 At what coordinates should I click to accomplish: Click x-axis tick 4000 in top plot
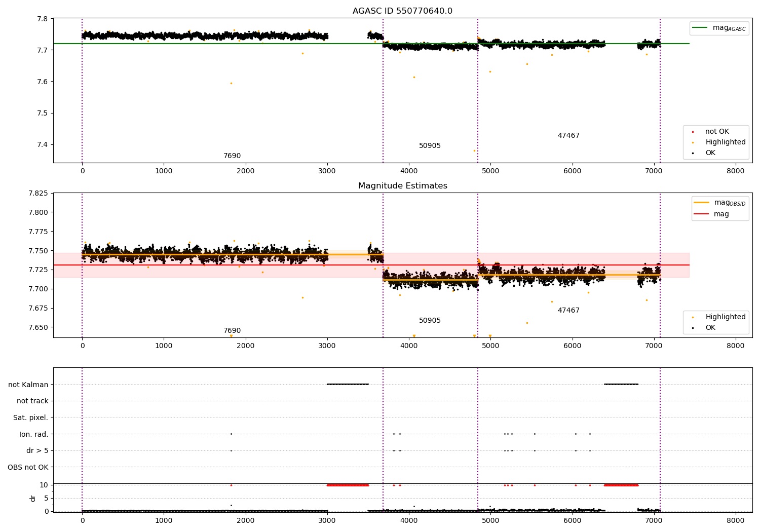click(409, 171)
